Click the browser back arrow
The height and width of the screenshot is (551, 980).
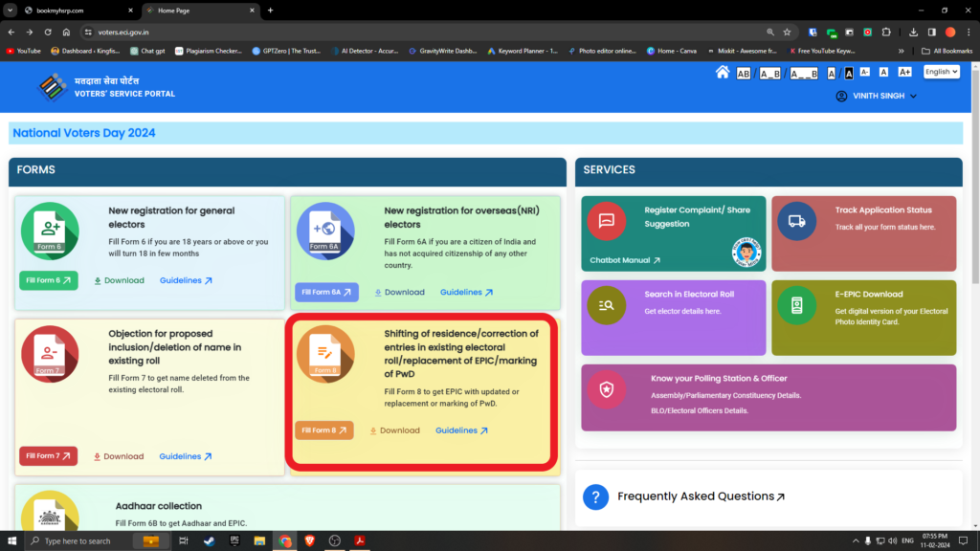tap(11, 32)
